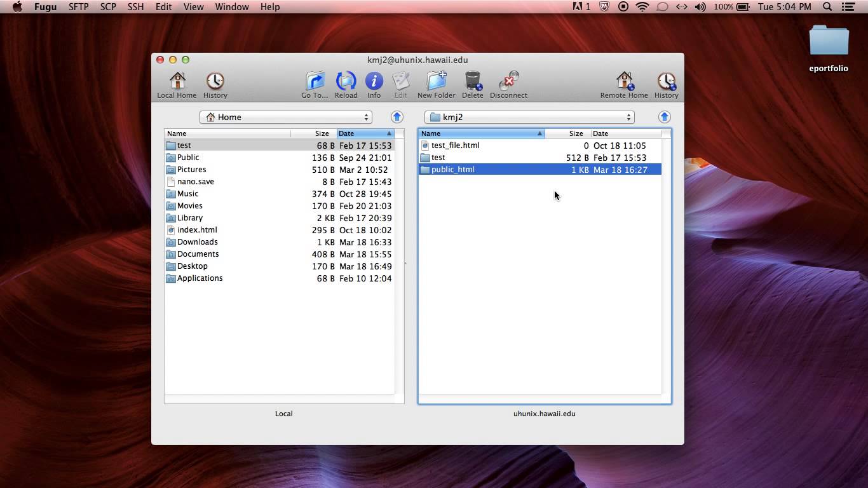Click the Edit toolbar icon

[x=400, y=85]
